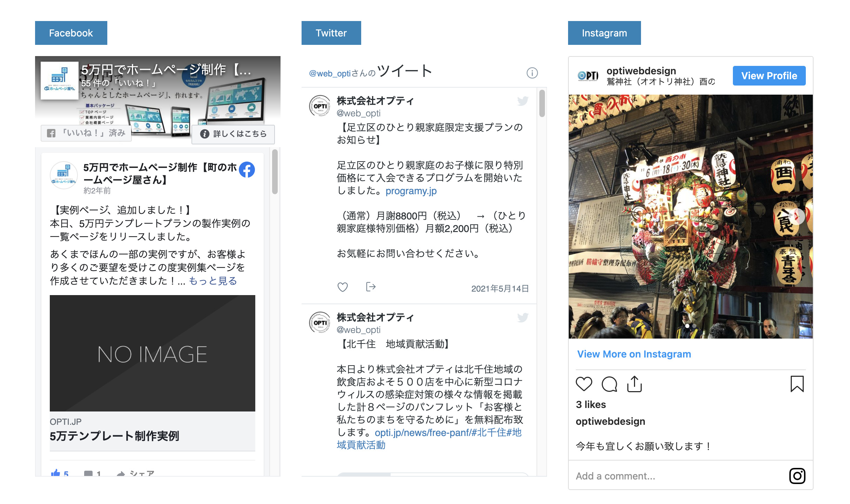Click the Twitter info circle icon
The width and height of the screenshot is (850, 504).
click(x=532, y=73)
